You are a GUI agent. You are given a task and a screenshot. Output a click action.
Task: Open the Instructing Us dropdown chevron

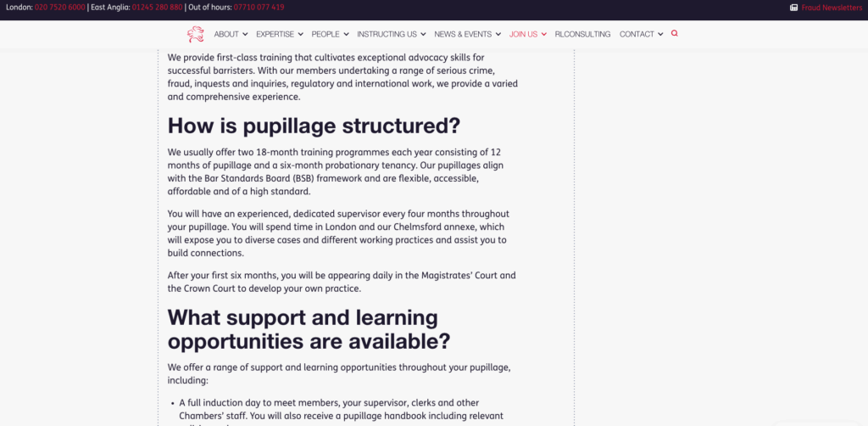coord(423,35)
